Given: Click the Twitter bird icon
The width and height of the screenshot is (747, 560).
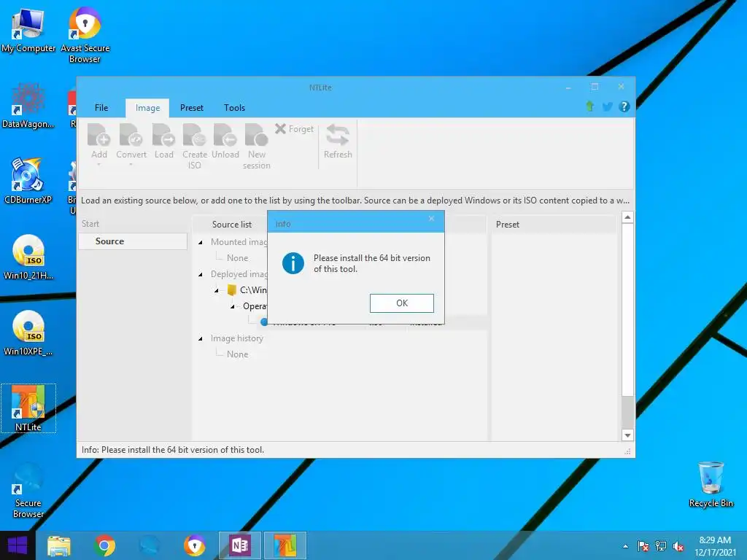Looking at the screenshot, I should [607, 106].
